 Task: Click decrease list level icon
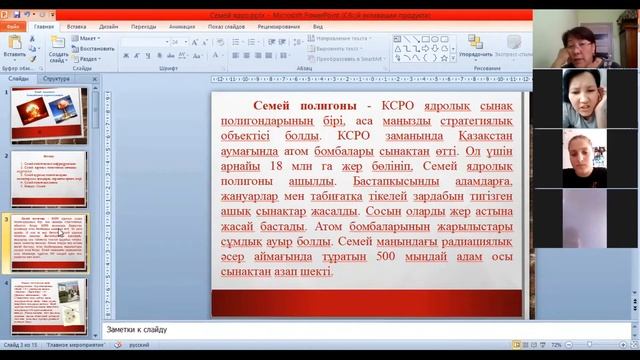[x=271, y=42]
